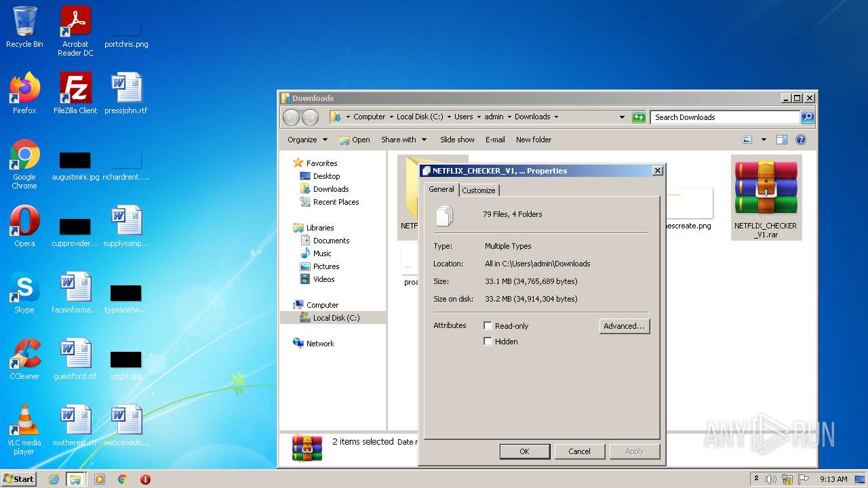Click the search magnifier icon in Explorer
Screen dimensions: 868x488
pos(808,117)
